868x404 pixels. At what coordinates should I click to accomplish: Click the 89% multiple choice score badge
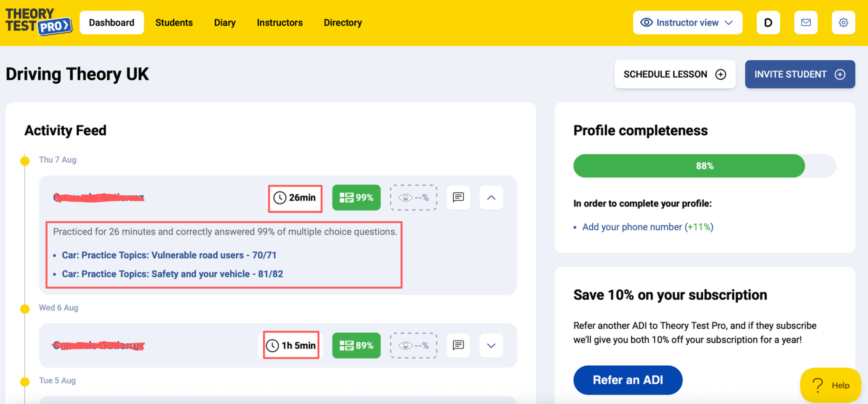tap(356, 345)
